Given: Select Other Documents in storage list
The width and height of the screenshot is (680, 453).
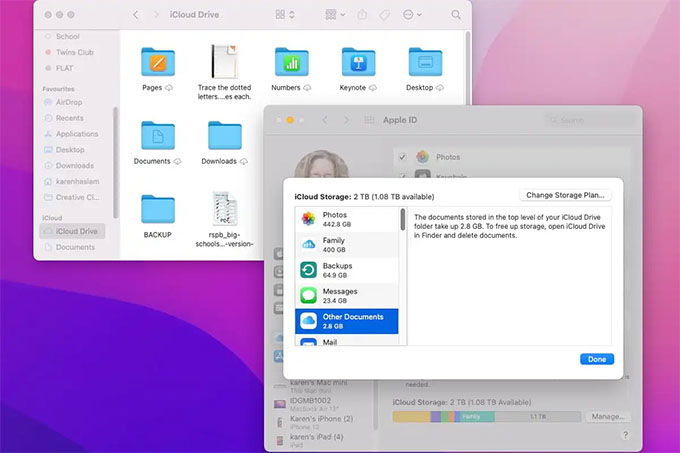Looking at the screenshot, I should [x=347, y=321].
